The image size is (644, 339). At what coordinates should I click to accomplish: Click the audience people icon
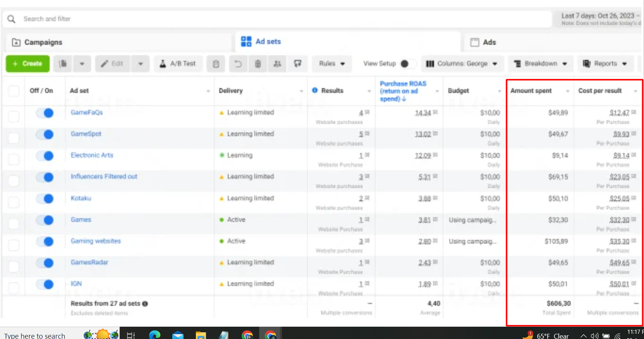click(277, 64)
